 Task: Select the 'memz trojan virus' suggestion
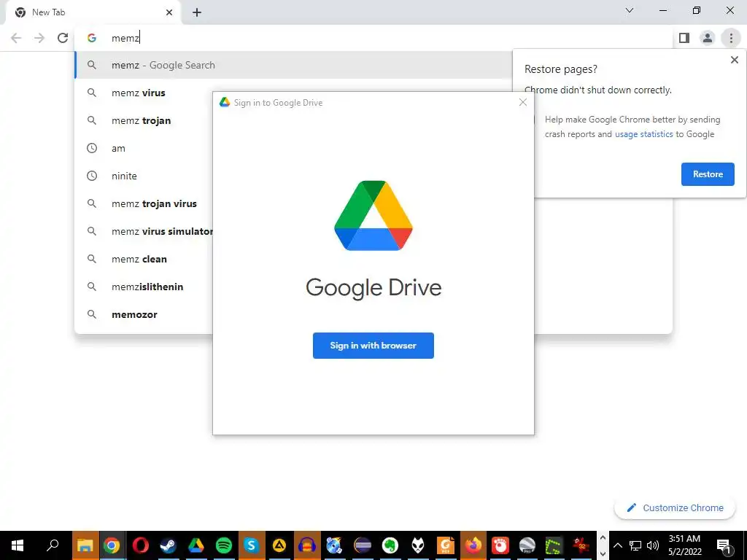pyautogui.click(x=144, y=204)
